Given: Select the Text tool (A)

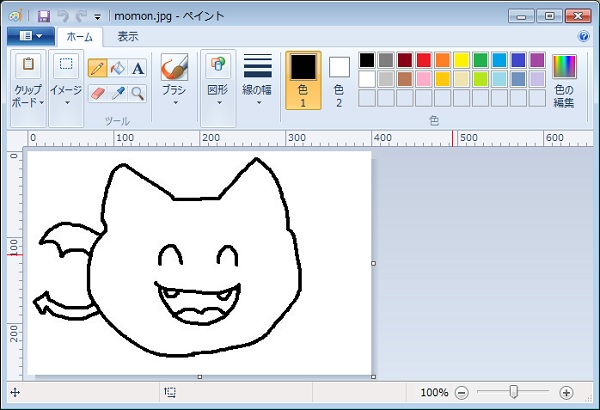Looking at the screenshot, I should [x=138, y=68].
